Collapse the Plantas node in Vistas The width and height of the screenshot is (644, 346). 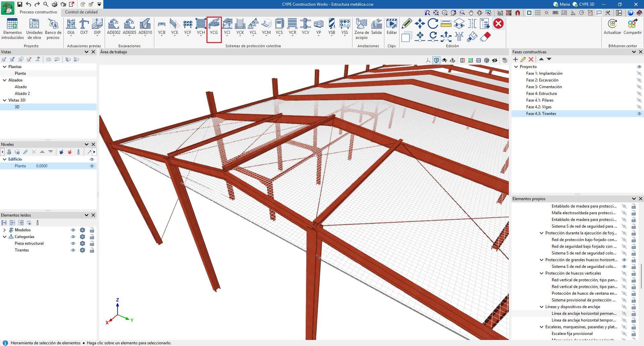(5, 67)
